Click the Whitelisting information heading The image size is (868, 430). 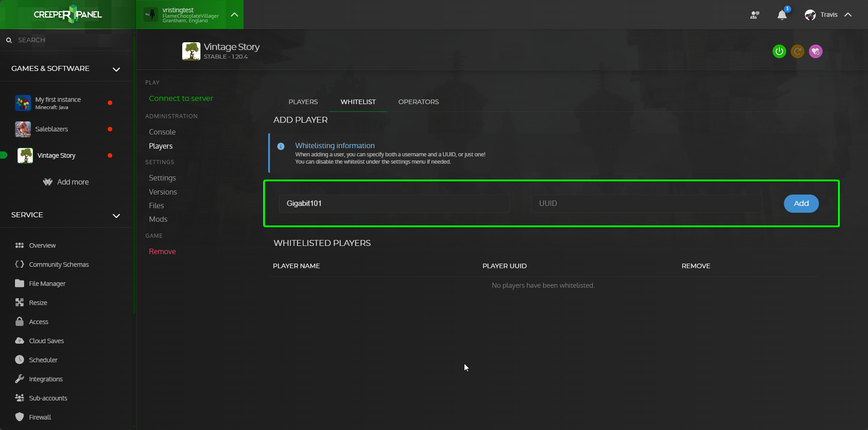[x=335, y=145]
